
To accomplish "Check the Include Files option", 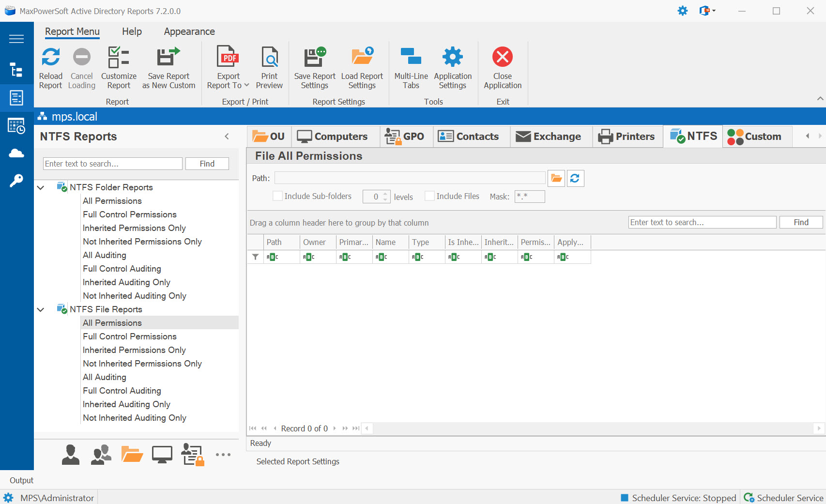I will (429, 196).
